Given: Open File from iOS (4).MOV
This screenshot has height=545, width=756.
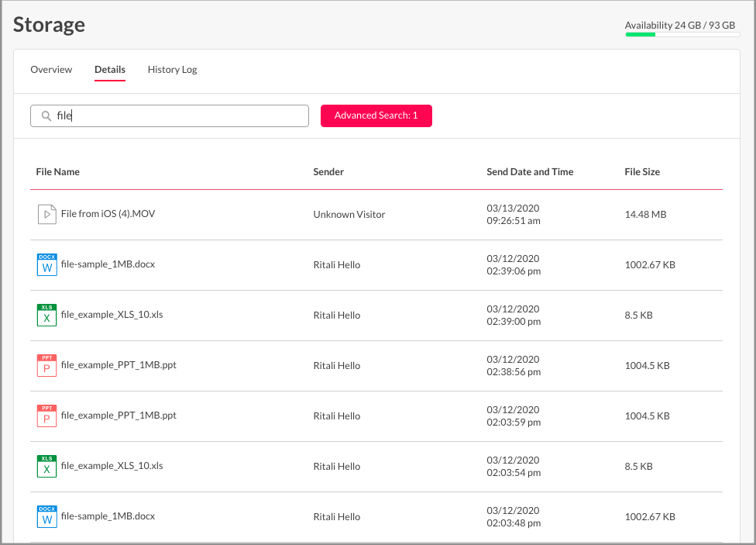Looking at the screenshot, I should (x=108, y=214).
